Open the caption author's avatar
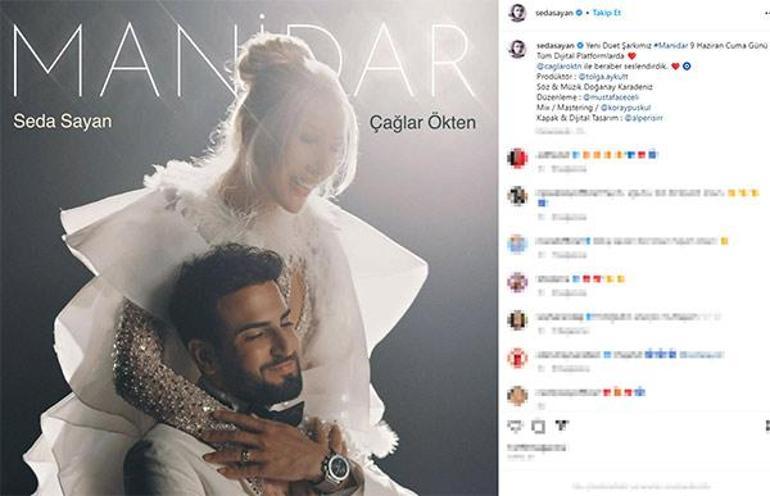 pyautogui.click(x=517, y=49)
